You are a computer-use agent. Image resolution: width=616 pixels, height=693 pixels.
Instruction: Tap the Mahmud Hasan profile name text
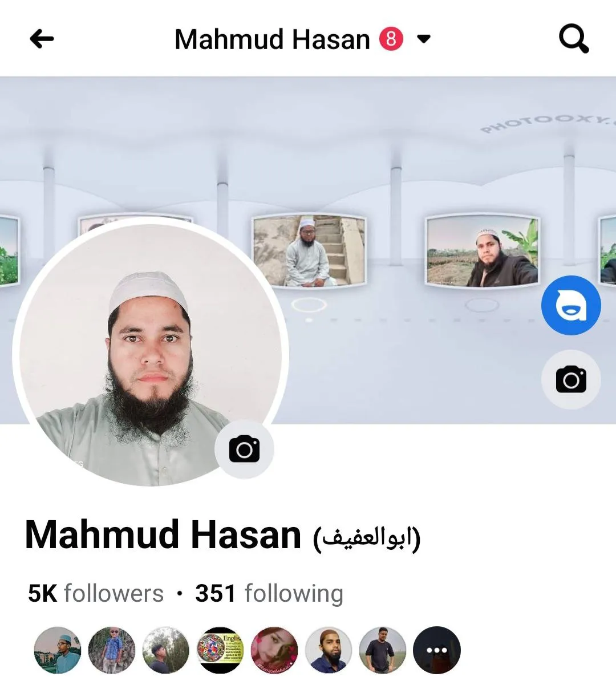163,536
